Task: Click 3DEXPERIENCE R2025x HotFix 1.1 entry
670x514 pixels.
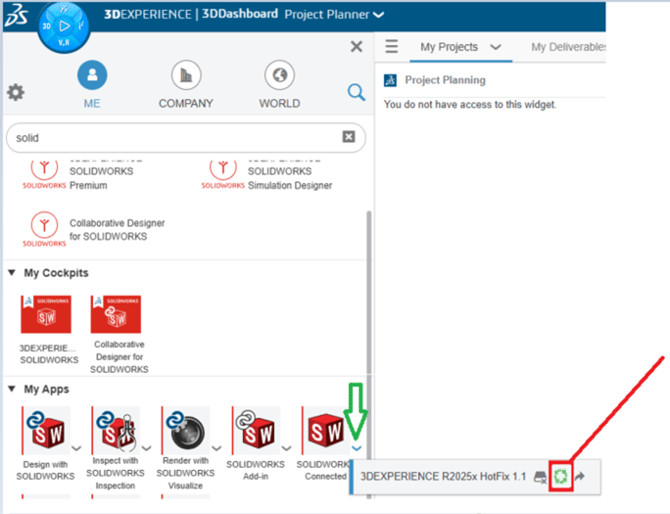Action: [x=443, y=476]
